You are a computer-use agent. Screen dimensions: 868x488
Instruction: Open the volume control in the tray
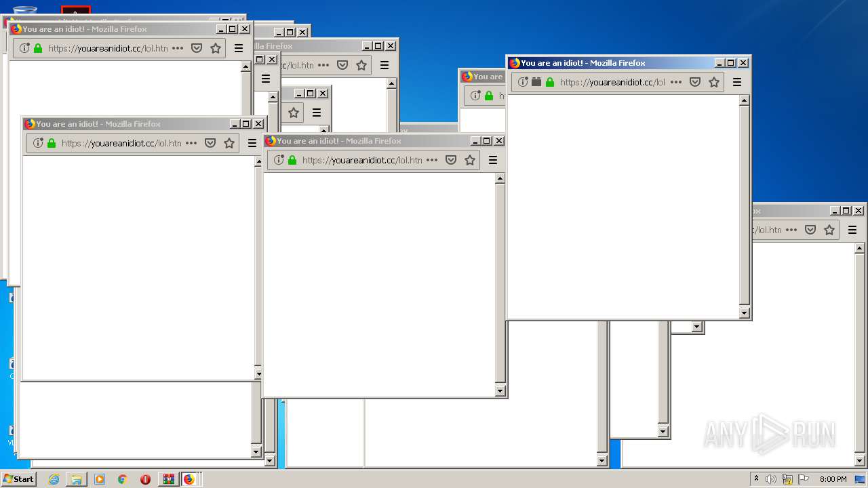771,479
